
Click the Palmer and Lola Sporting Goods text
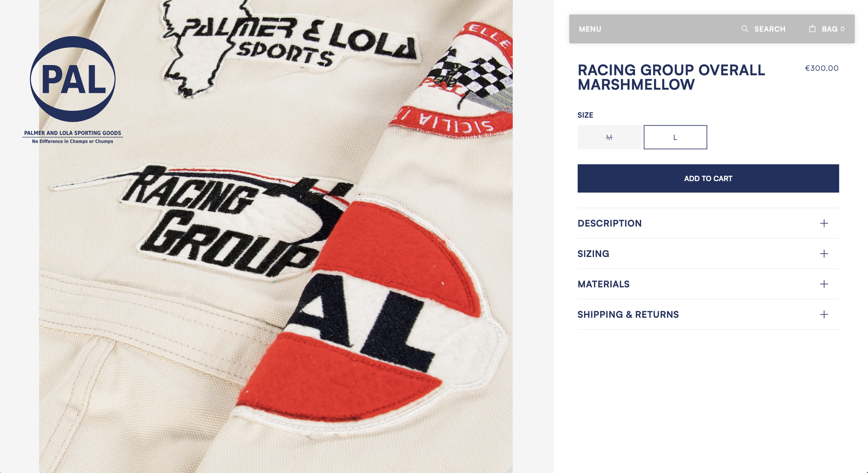[x=73, y=133]
